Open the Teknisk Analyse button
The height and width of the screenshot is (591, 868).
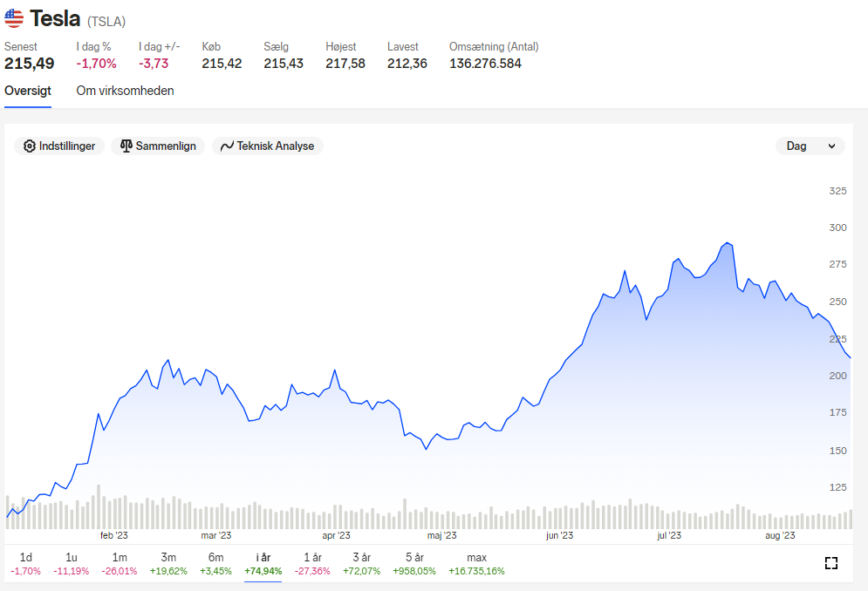(267, 146)
